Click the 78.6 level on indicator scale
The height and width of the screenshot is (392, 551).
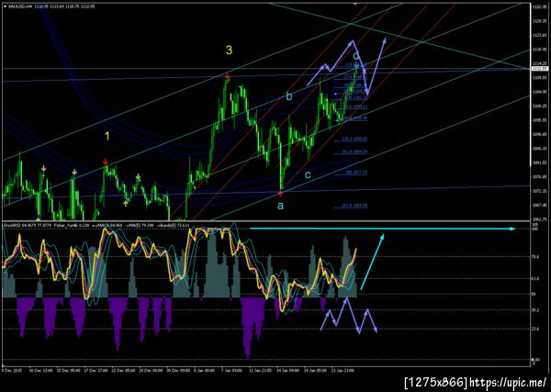(535, 257)
